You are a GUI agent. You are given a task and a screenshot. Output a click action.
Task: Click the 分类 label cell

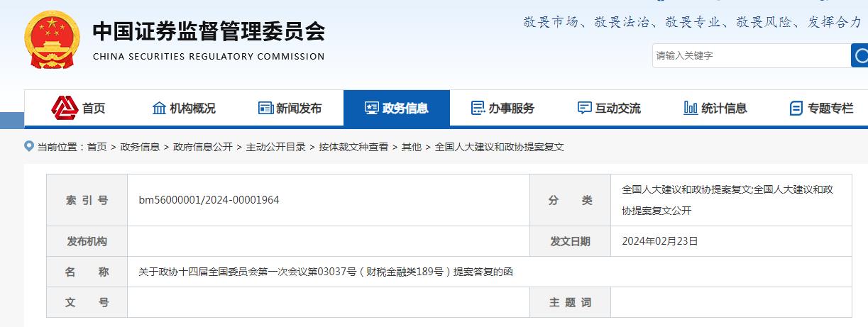click(570, 200)
